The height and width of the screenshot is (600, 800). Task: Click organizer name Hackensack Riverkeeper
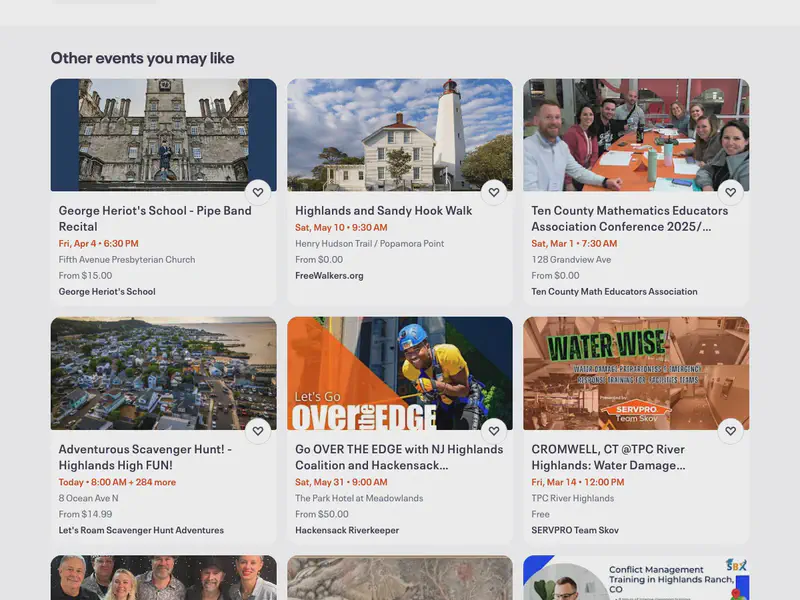coord(347,530)
